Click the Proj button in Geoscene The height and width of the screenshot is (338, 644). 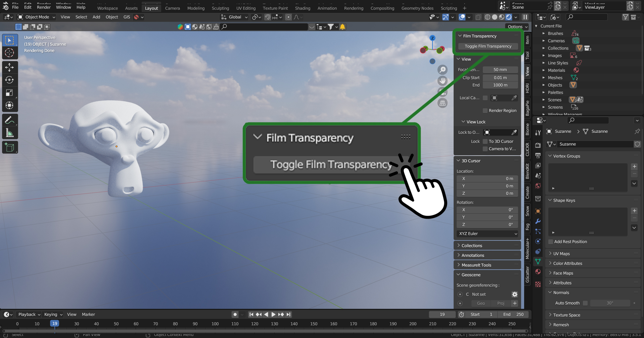click(x=501, y=303)
